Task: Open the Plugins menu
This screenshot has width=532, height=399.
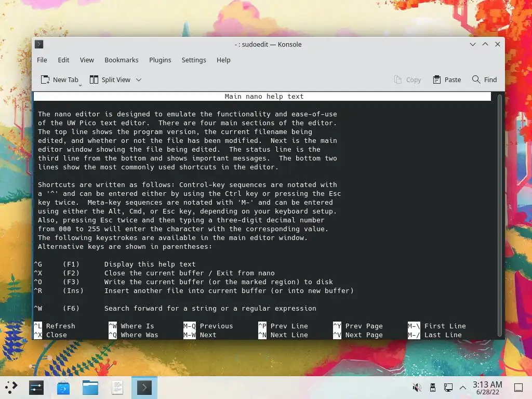Action: 160,60
